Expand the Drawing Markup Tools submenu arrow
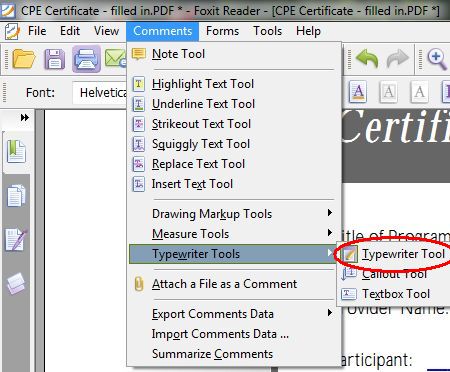Screen dimensions: 450x372 click(x=330, y=213)
